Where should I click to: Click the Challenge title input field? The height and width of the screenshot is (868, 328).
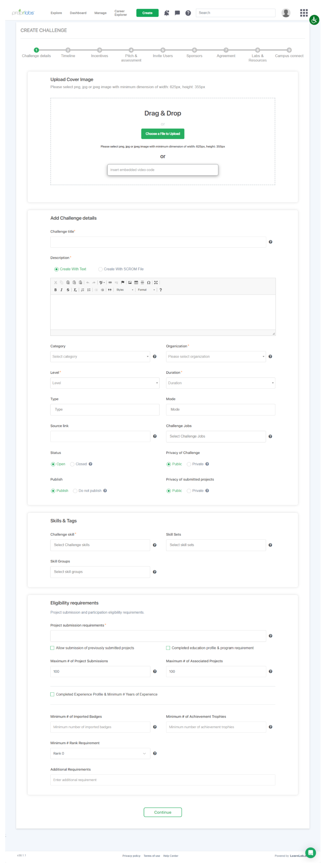[158, 242]
